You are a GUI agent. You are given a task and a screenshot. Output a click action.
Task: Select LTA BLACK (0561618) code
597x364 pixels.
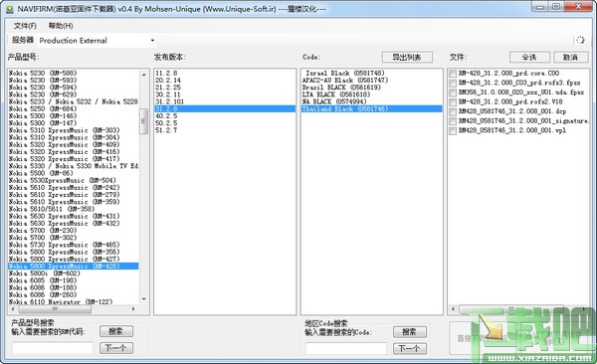pos(371,94)
